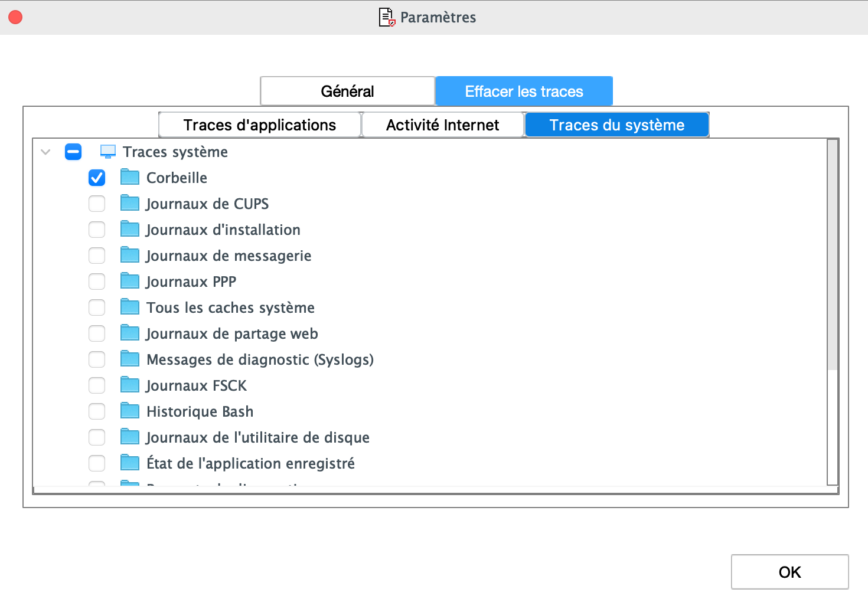Click the Journaux d'installation folder icon
This screenshot has height=612, width=868.
[x=130, y=229]
